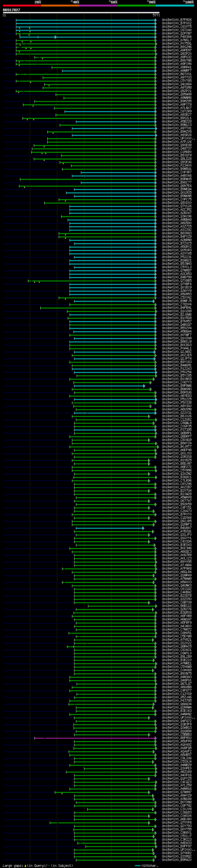Click the green ~80% identity legend segment
Viewport: 197px width, 868px height.
pyautogui.click(x=137, y=6)
